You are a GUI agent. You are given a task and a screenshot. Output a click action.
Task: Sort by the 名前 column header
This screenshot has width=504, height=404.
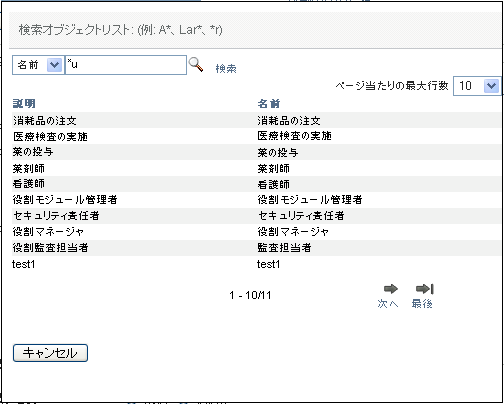click(x=269, y=104)
